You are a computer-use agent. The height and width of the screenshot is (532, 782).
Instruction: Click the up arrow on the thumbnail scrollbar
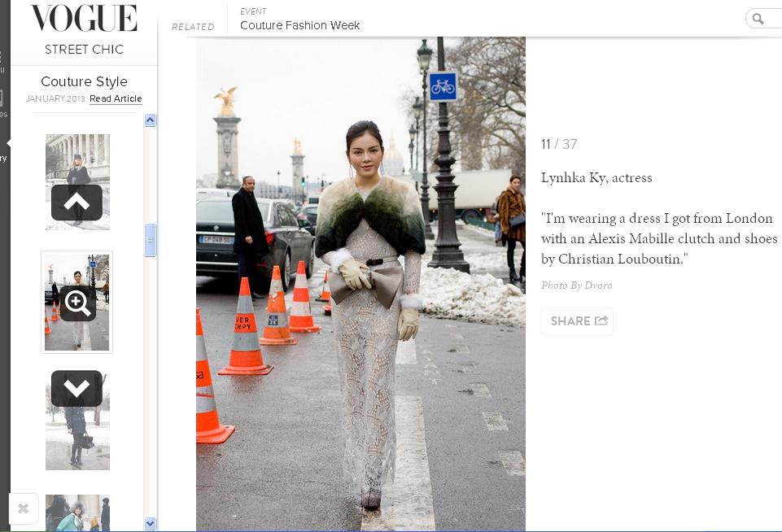[150, 120]
